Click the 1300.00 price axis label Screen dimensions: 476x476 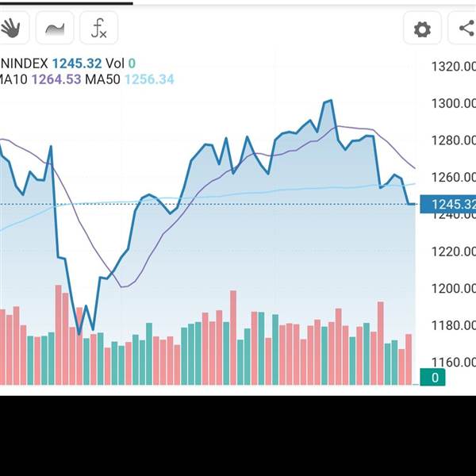point(454,103)
